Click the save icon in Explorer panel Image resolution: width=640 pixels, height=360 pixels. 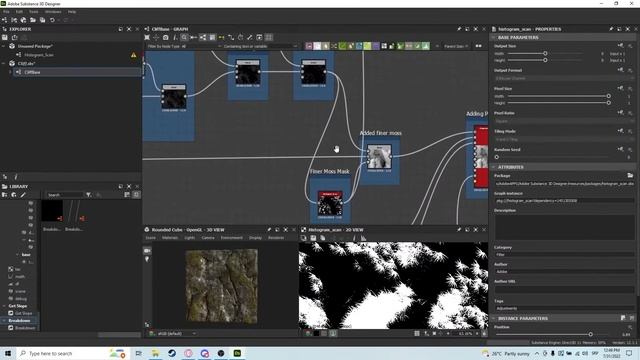pyautogui.click(x=5, y=38)
